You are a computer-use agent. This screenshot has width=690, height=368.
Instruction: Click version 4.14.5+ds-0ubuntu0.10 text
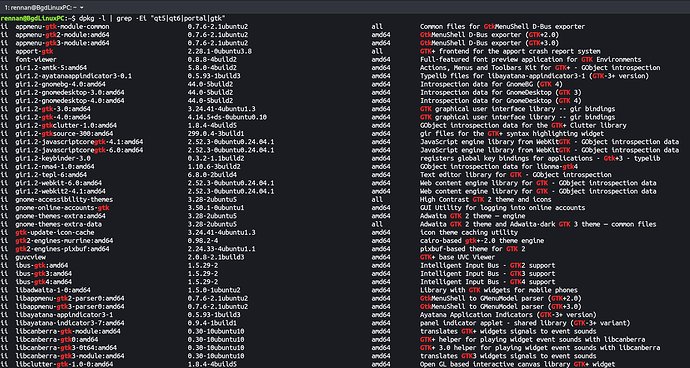click(227, 117)
